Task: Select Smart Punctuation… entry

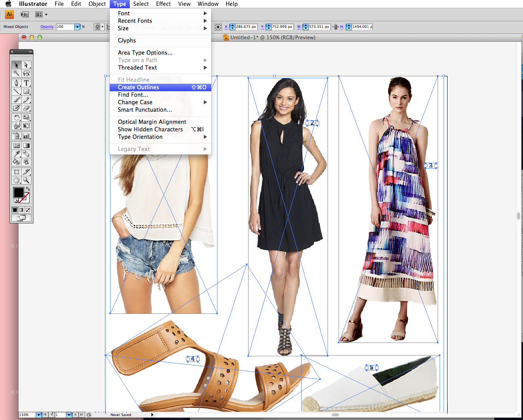Action: (x=160, y=110)
